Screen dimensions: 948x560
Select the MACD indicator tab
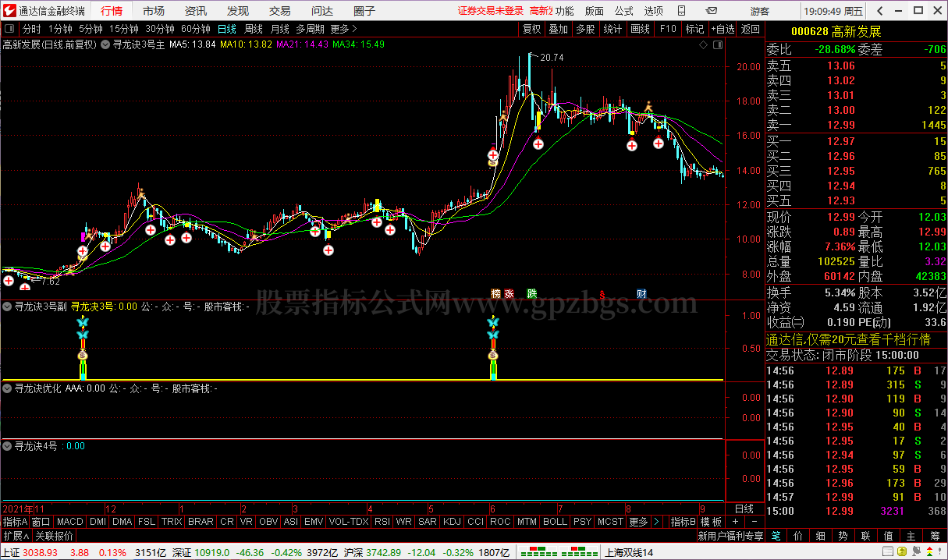69,521
